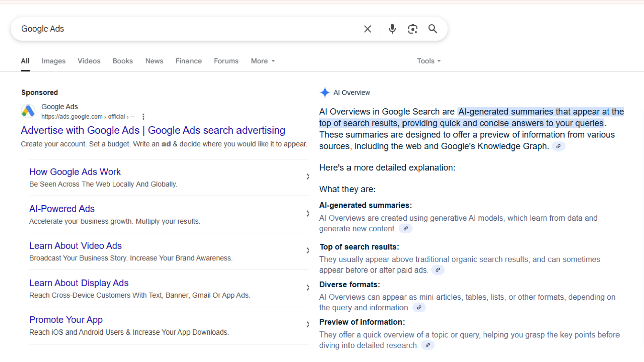Start voice search with microphone icon
Image resolution: width=644 pixels, height=362 pixels.
392,29
